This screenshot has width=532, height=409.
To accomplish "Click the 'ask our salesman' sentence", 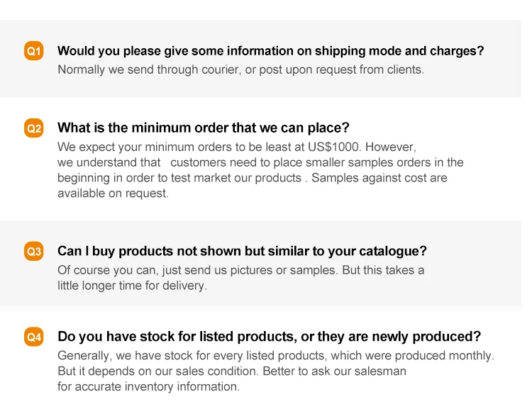I will [x=232, y=371].
